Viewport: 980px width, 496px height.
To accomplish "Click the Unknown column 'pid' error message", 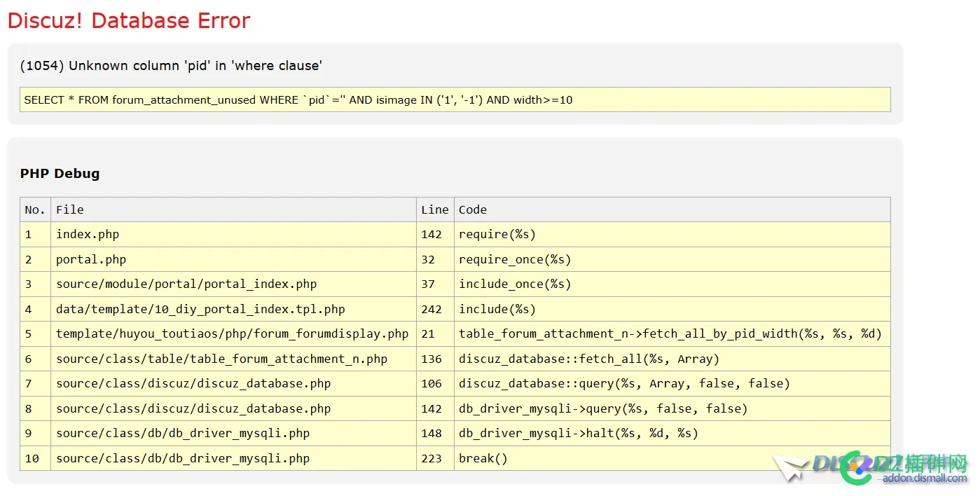I will 171,66.
